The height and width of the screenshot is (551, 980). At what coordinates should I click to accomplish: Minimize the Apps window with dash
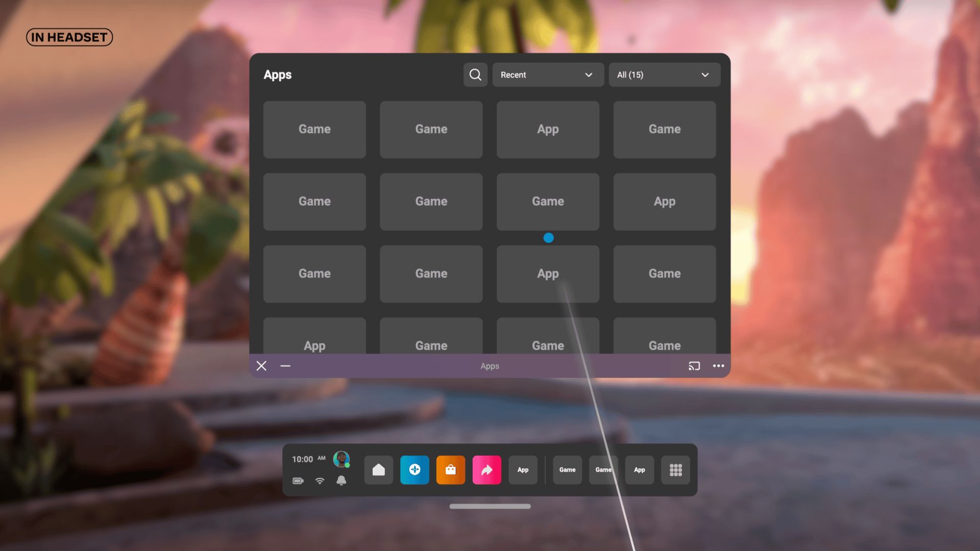[285, 366]
